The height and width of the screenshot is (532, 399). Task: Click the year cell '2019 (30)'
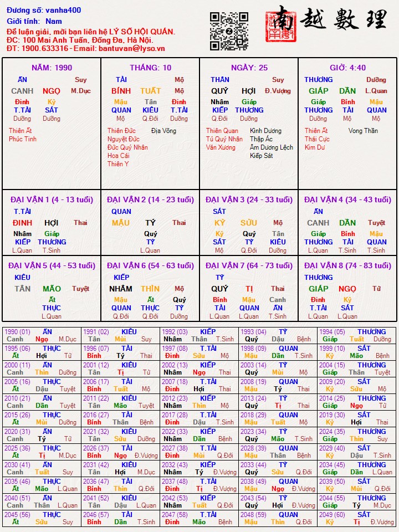[x=356, y=419]
